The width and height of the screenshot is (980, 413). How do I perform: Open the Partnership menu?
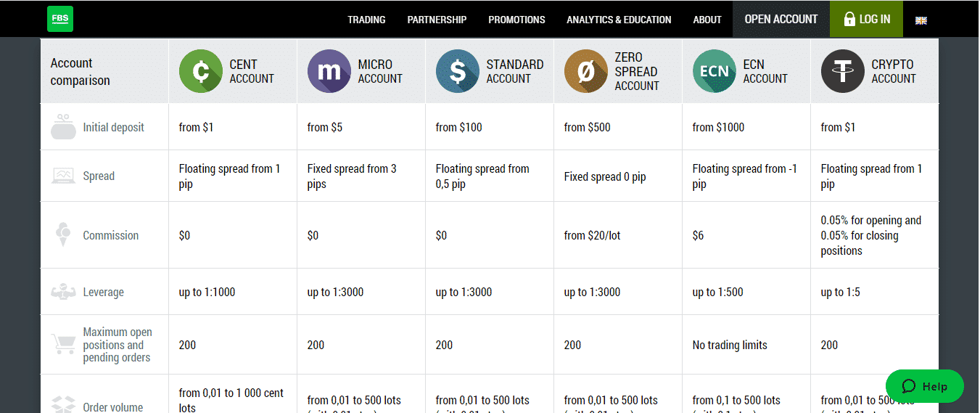click(x=437, y=20)
